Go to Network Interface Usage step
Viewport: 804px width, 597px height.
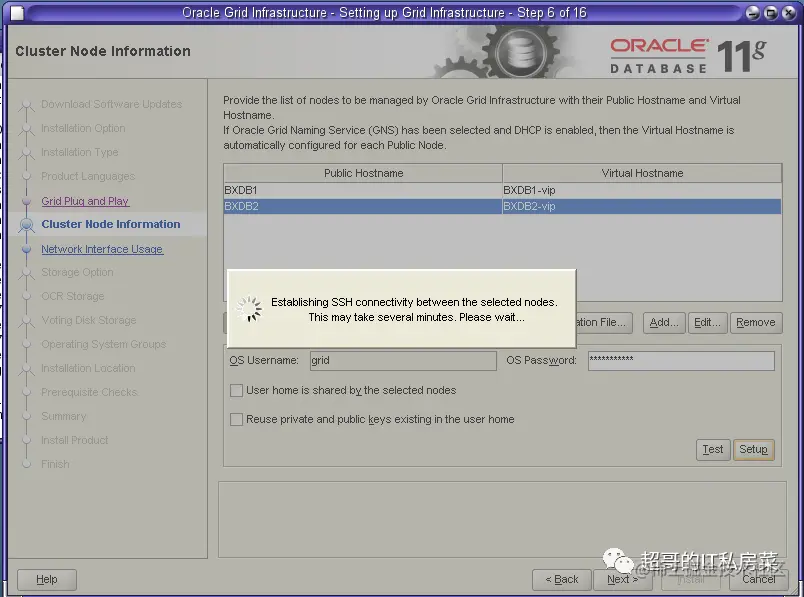(102, 249)
